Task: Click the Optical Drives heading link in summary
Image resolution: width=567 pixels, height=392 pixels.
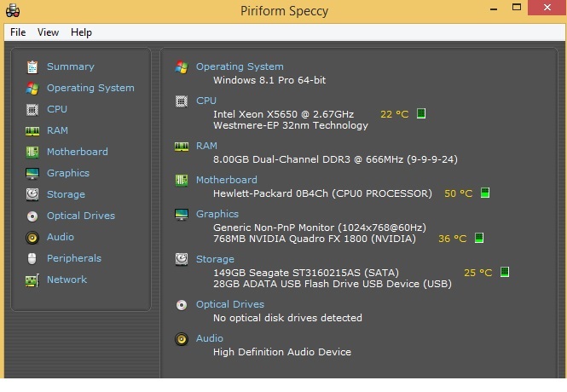Action: point(230,304)
